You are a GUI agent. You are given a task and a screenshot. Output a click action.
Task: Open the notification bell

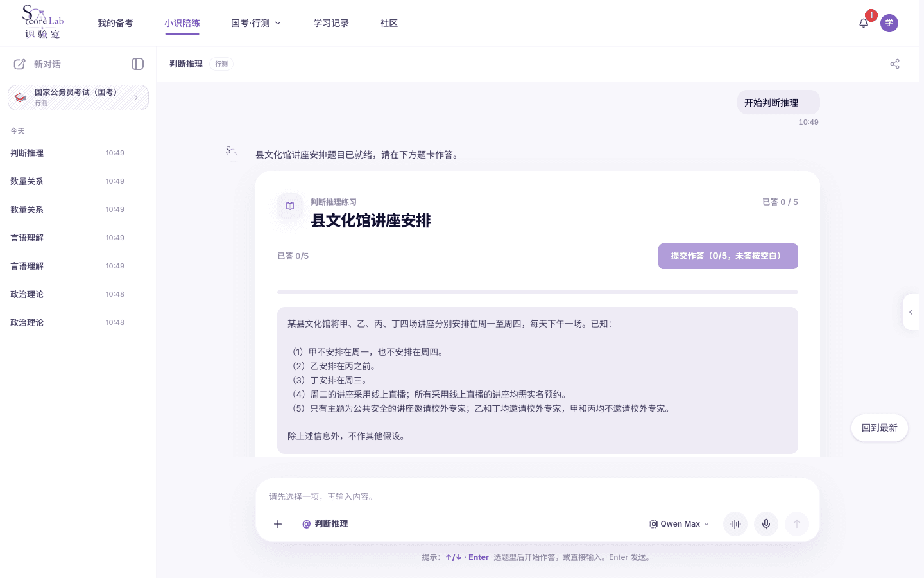[864, 23]
